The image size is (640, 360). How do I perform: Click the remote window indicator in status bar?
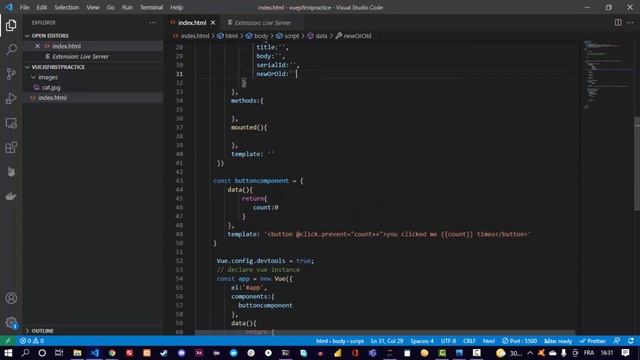pos(7,341)
